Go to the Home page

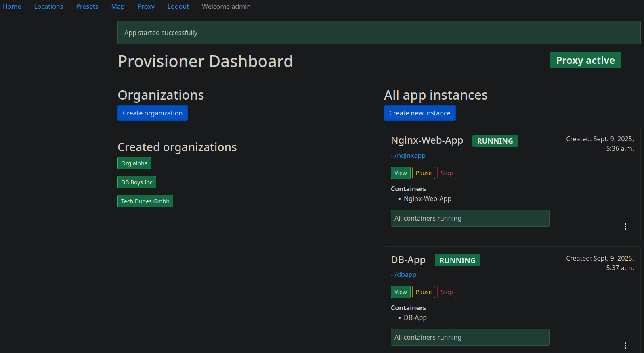point(12,6)
